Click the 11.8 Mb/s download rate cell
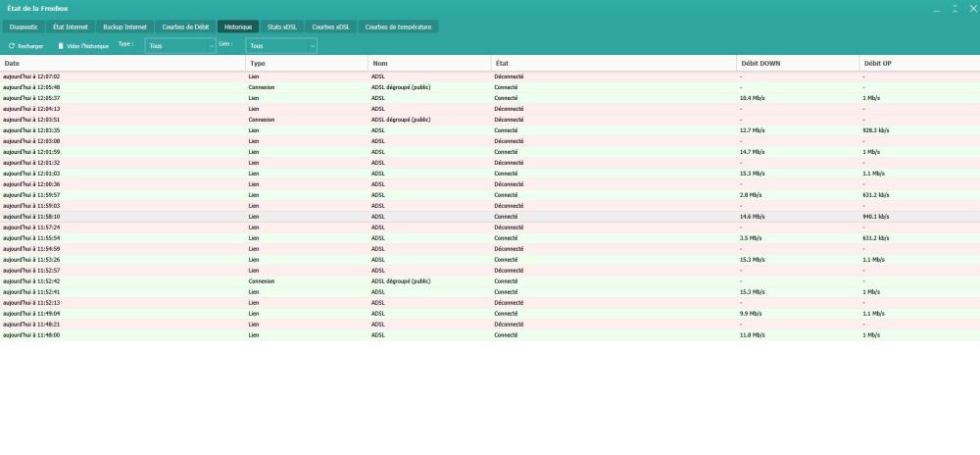 (x=752, y=335)
